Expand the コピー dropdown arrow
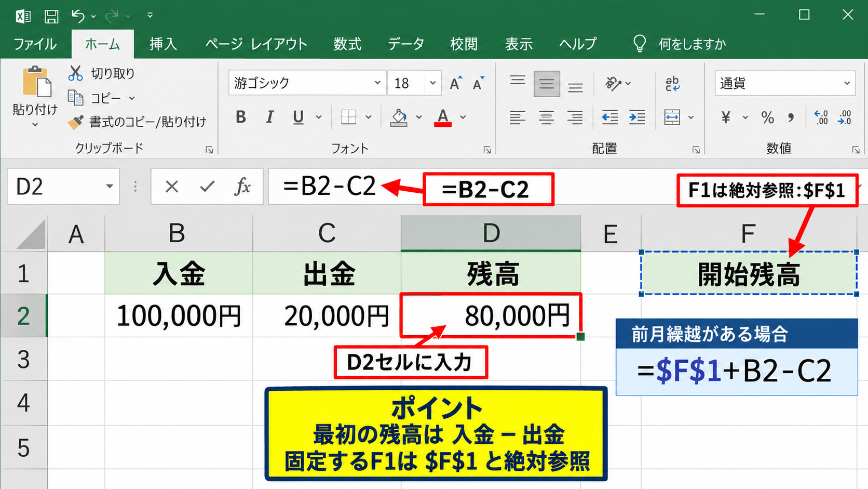This screenshot has width=868, height=489. [132, 98]
